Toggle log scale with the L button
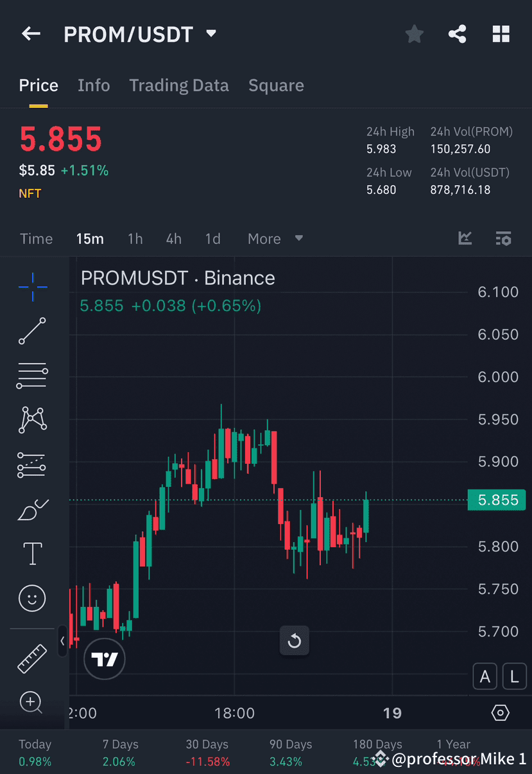Screen dimensions: 532x774 point(514,676)
